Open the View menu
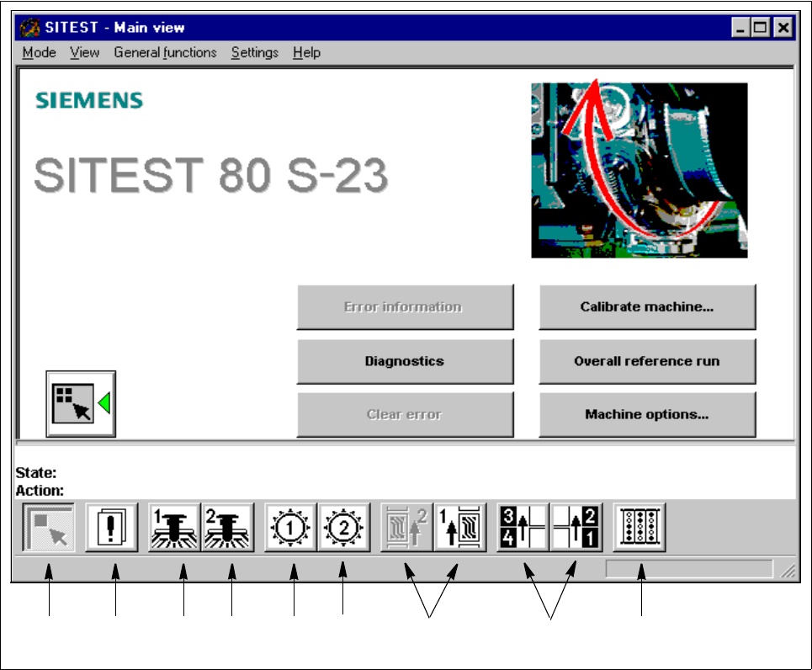This screenshot has width=812, height=670. click(x=84, y=53)
